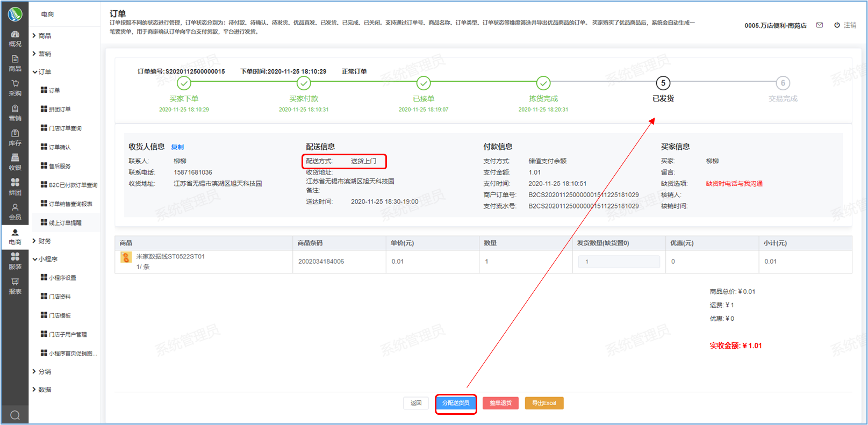Open the mail envelope icon in the header
868x425 pixels.
820,25
